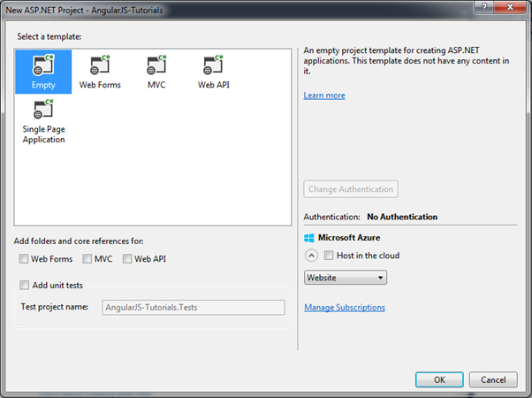Viewport: 532px width, 398px height.
Task: Click the Change Authentication button
Action: click(351, 189)
